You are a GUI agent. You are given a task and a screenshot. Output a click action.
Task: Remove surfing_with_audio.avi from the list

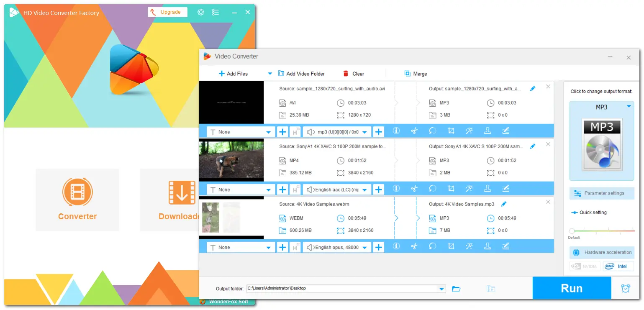(x=548, y=87)
